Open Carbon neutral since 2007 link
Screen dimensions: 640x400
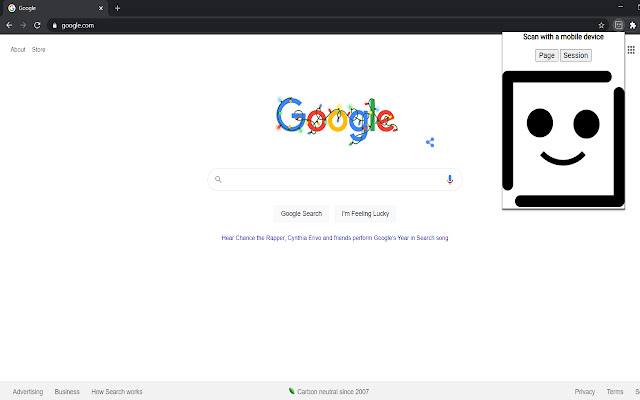pos(329,391)
